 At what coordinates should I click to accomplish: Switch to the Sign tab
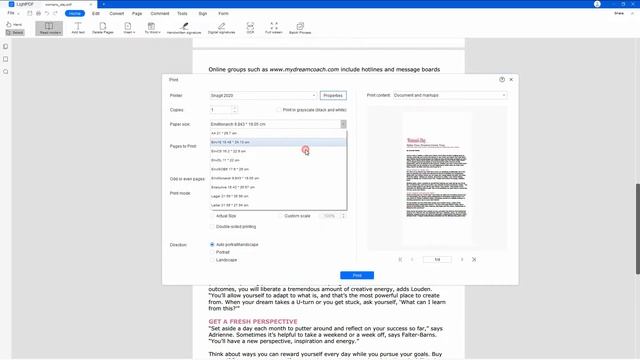pos(203,13)
